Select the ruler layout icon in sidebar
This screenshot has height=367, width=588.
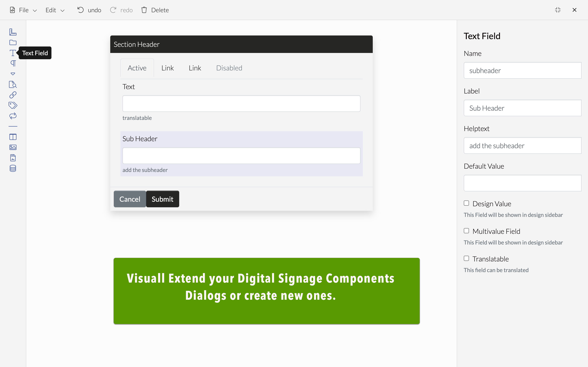coord(13,32)
